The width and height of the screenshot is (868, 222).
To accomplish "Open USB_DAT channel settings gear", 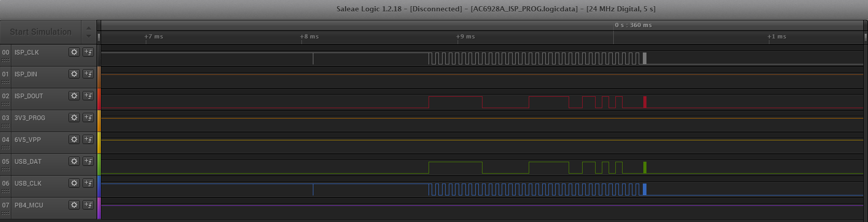I will pyautogui.click(x=74, y=161).
